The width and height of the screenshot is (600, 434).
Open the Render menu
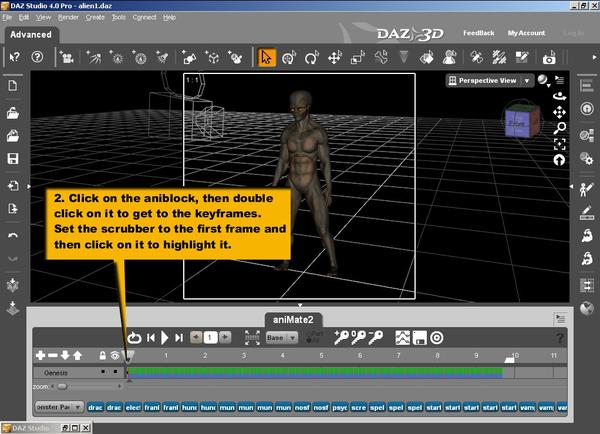click(x=68, y=17)
